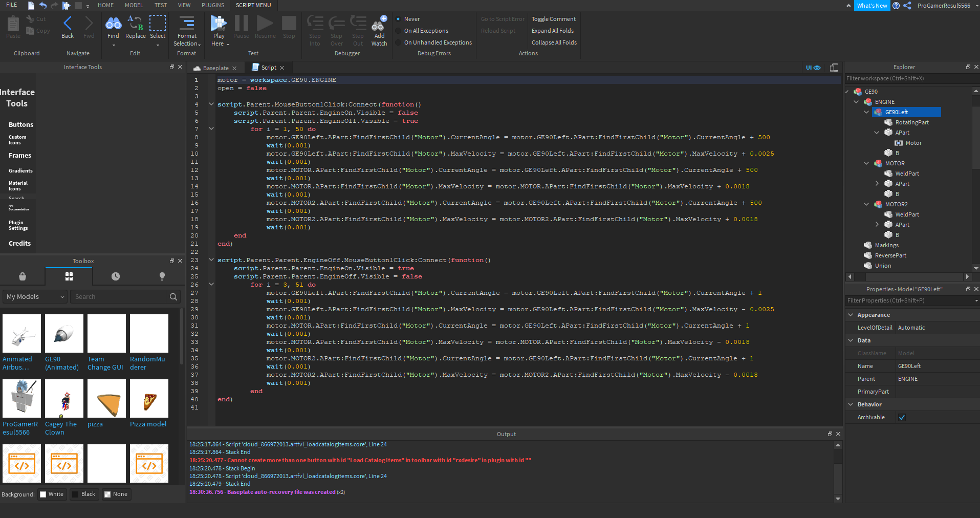
Task: Click the Play Here icon
Action: 219,24
